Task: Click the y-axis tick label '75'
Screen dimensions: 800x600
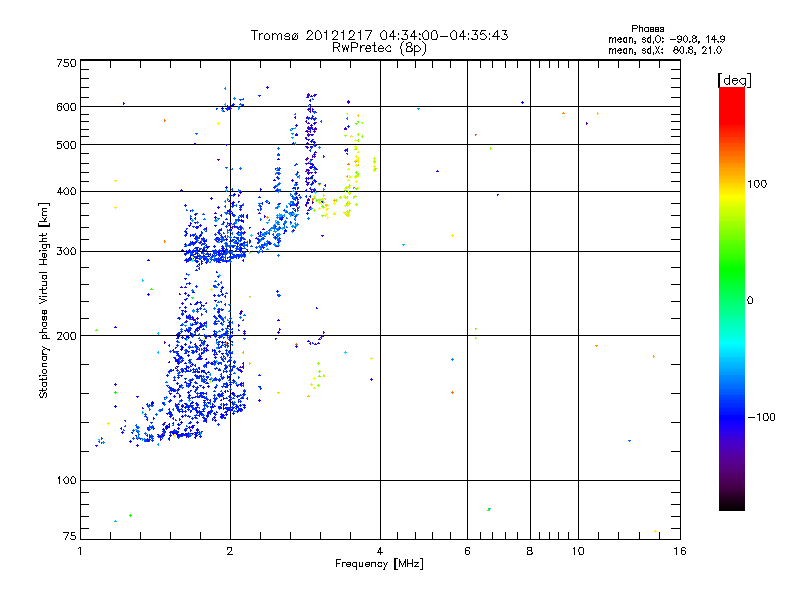Action: [70, 536]
